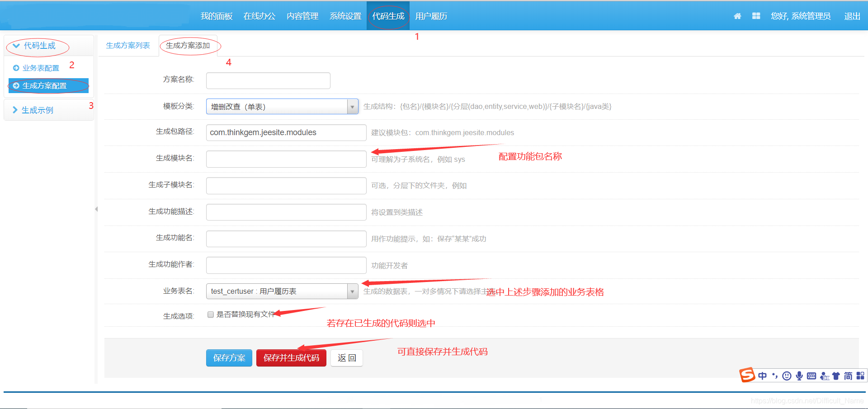Focus the 生成模块名 input field
Screen dimensions: 868x409
coord(286,159)
